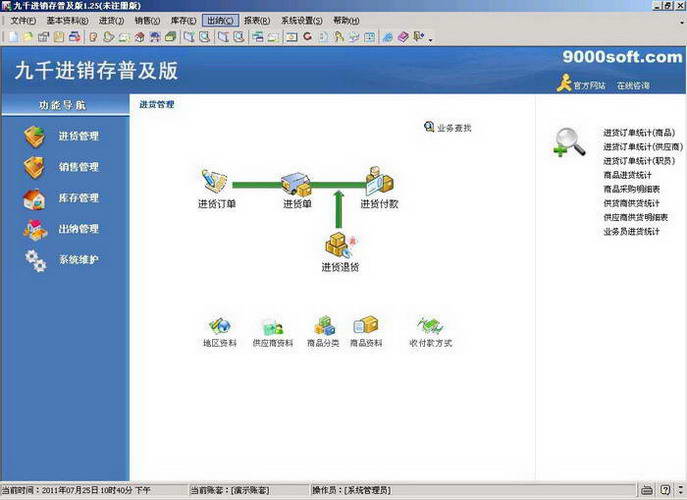
Task: Click the blank page toolbar icon
Action: click(x=14, y=37)
